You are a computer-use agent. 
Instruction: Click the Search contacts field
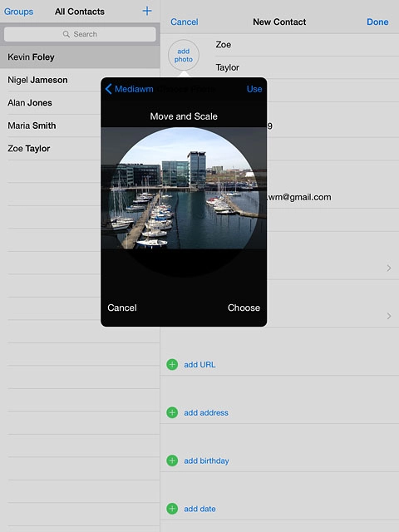pyautogui.click(x=80, y=34)
